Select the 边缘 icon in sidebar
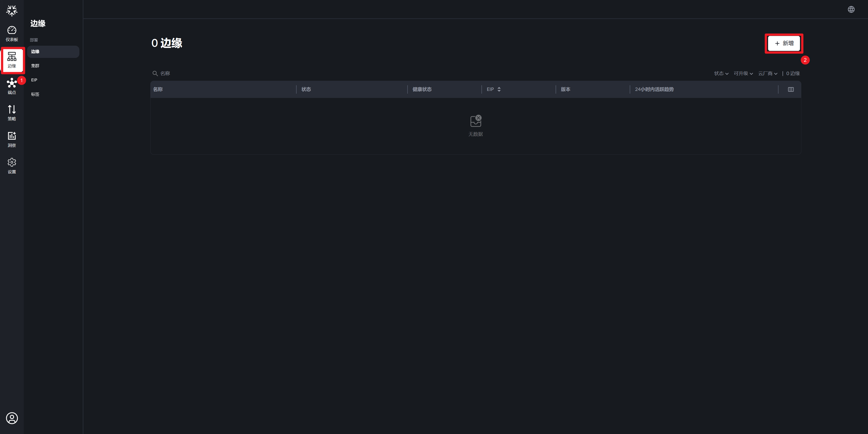Viewport: 868px width, 434px height. pyautogui.click(x=12, y=60)
